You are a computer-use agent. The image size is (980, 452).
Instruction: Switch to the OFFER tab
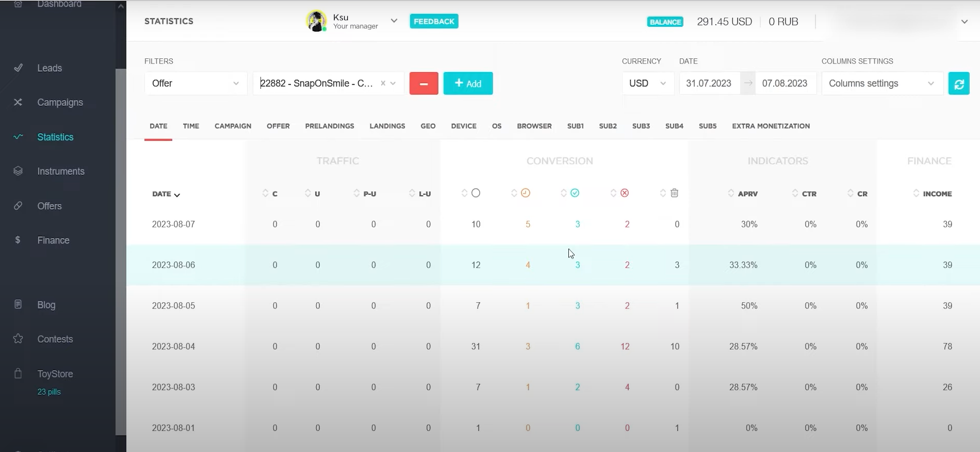pyautogui.click(x=278, y=126)
